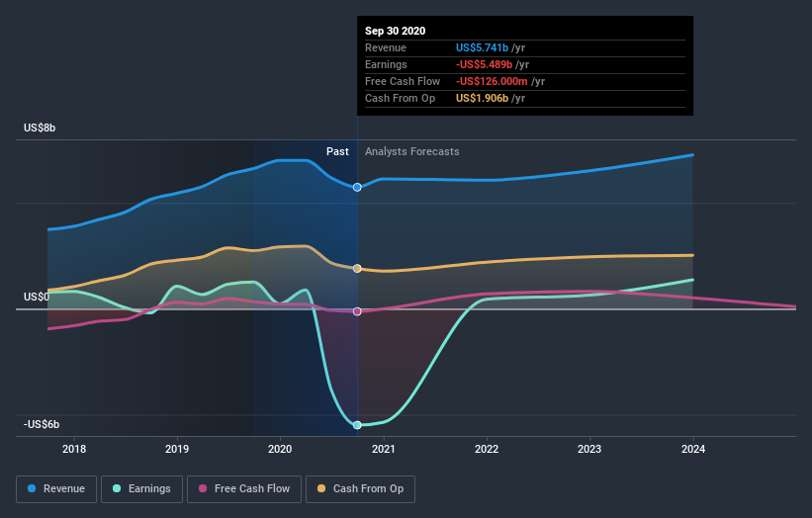Click the -US$5.489b earnings value
The height and width of the screenshot is (518, 812).
point(485,64)
